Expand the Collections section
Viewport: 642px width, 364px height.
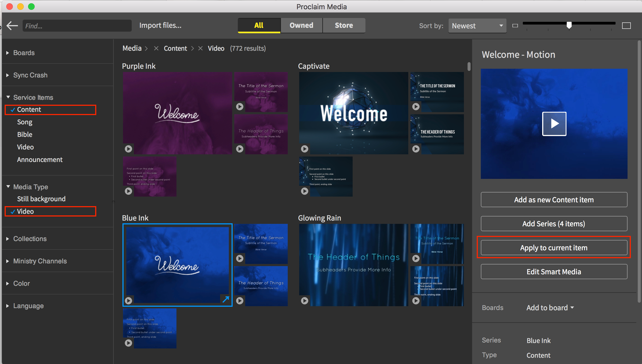point(30,239)
